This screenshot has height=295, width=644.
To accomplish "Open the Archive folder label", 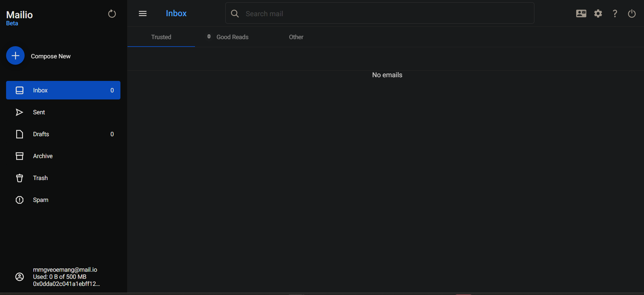I will tap(43, 156).
